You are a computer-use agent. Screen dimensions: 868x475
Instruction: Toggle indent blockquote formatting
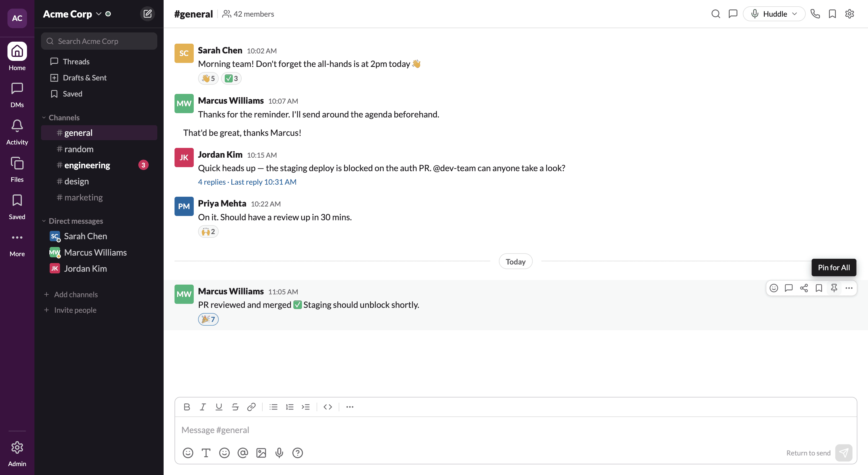click(306, 407)
